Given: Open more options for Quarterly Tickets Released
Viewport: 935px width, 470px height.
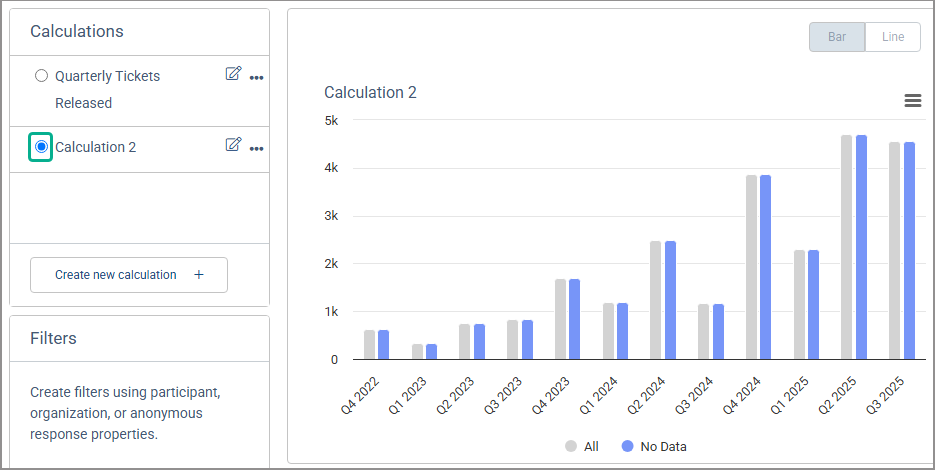Looking at the screenshot, I should 257,77.
